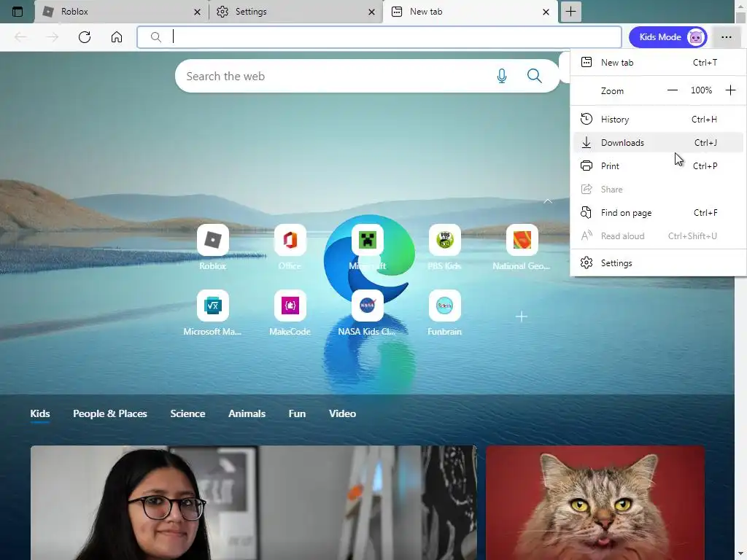Select the Kids news category
Viewport: 747px width, 560px height.
pyautogui.click(x=40, y=413)
